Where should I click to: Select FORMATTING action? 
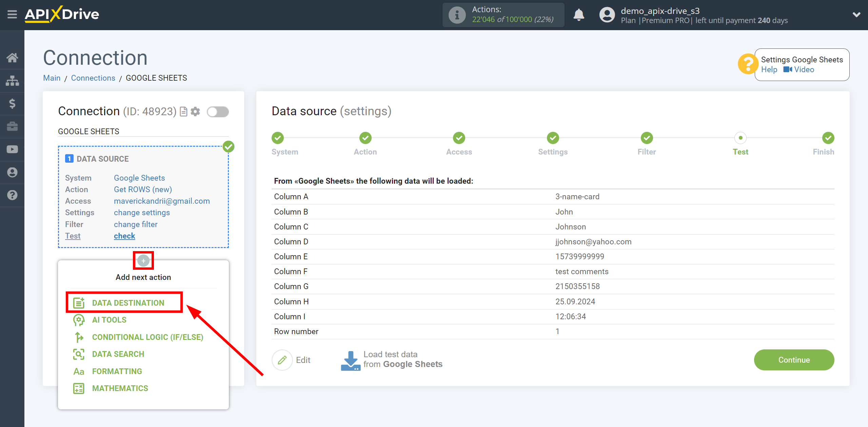pyautogui.click(x=117, y=371)
